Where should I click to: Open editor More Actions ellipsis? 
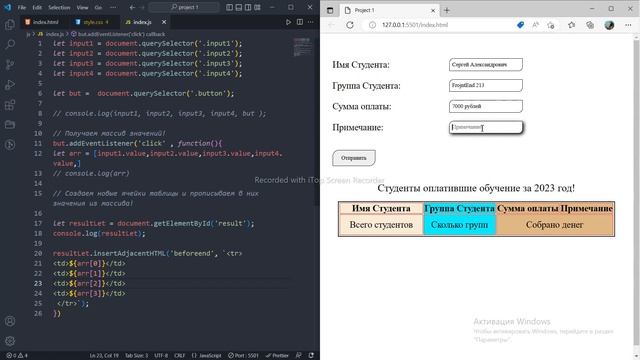(311, 22)
